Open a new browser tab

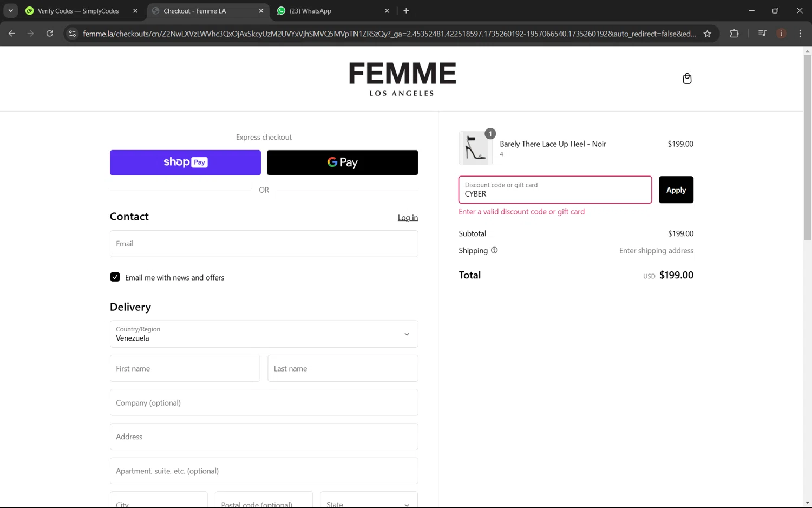[406, 11]
